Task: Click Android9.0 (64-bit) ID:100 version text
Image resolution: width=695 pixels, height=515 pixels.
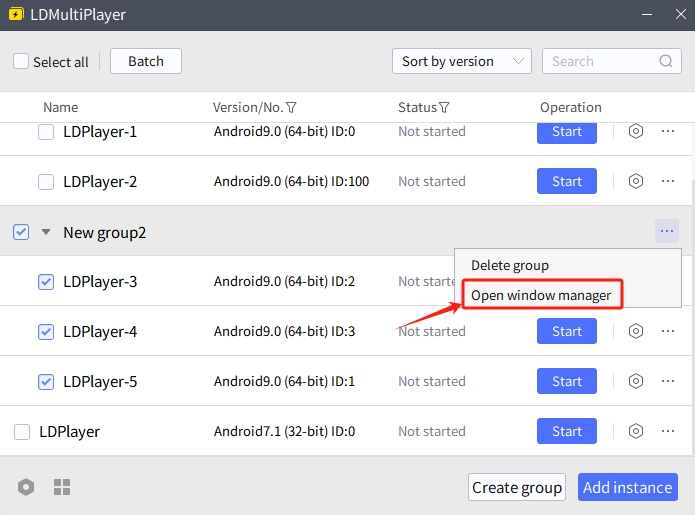Action: (x=291, y=181)
